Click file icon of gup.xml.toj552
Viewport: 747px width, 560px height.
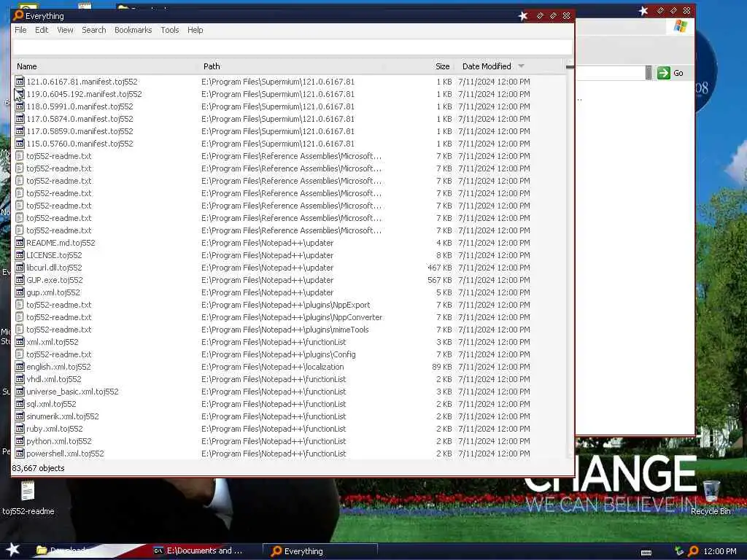coord(20,292)
